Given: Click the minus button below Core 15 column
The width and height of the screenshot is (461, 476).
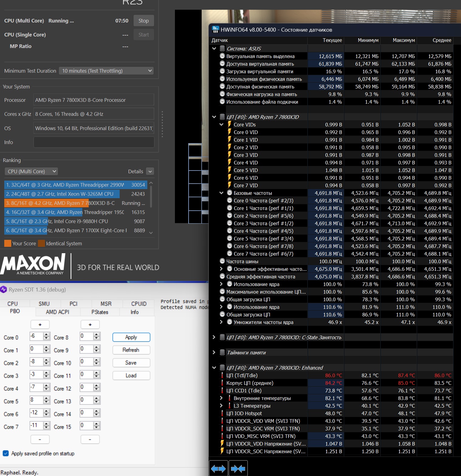Looking at the screenshot, I should pyautogui.click(x=90, y=439).
